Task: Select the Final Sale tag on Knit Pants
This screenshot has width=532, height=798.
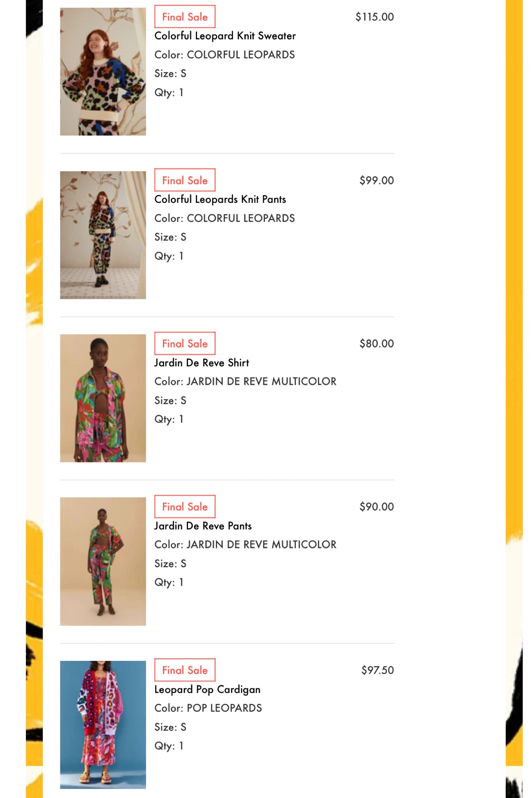Action: [x=185, y=180]
